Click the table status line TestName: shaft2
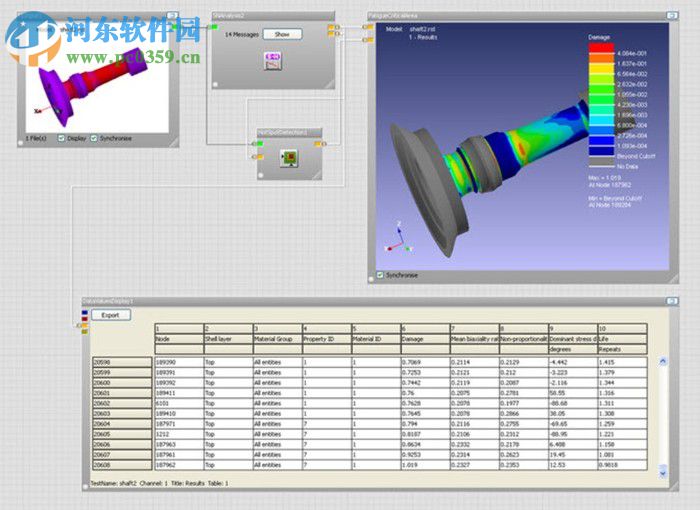Screen dimensions: 700x510 159,483
